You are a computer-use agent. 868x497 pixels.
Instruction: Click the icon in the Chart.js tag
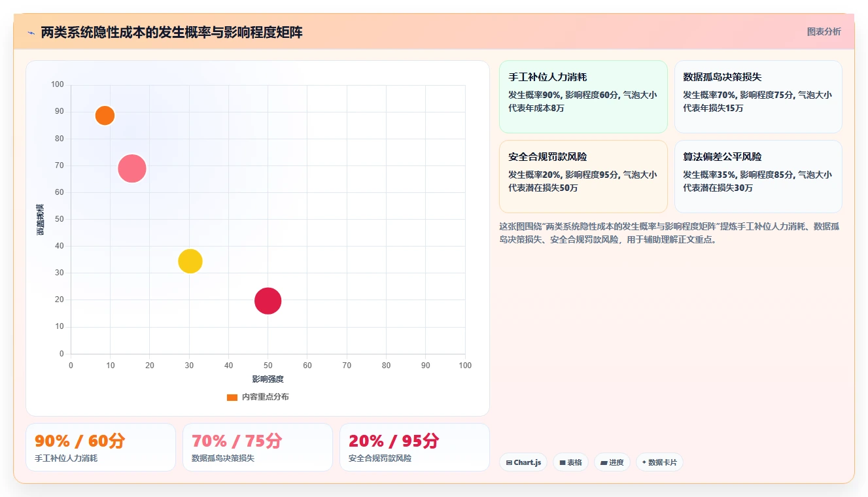[509, 462]
